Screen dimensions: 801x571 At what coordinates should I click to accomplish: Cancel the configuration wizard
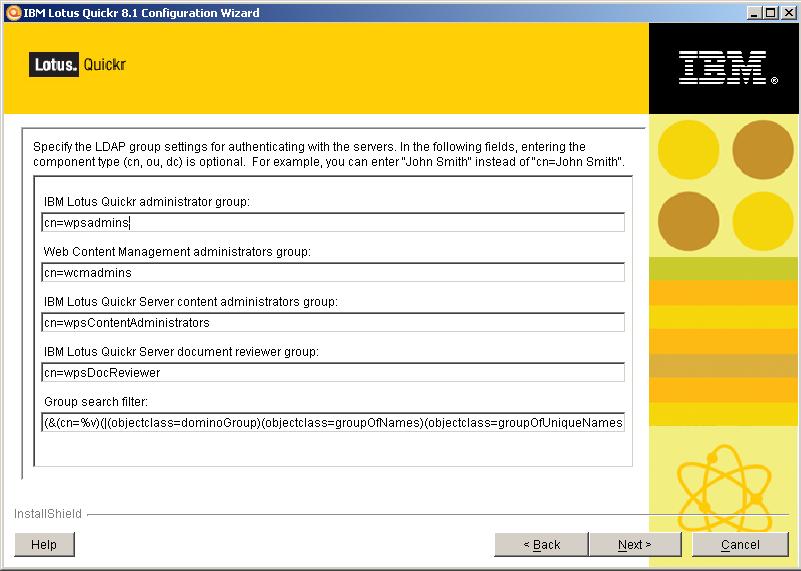coord(740,544)
